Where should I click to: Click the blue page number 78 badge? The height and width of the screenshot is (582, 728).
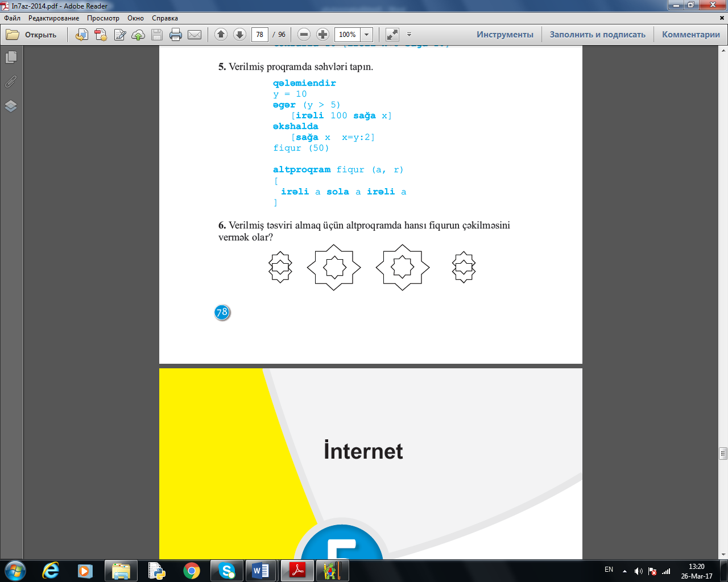coord(222,312)
